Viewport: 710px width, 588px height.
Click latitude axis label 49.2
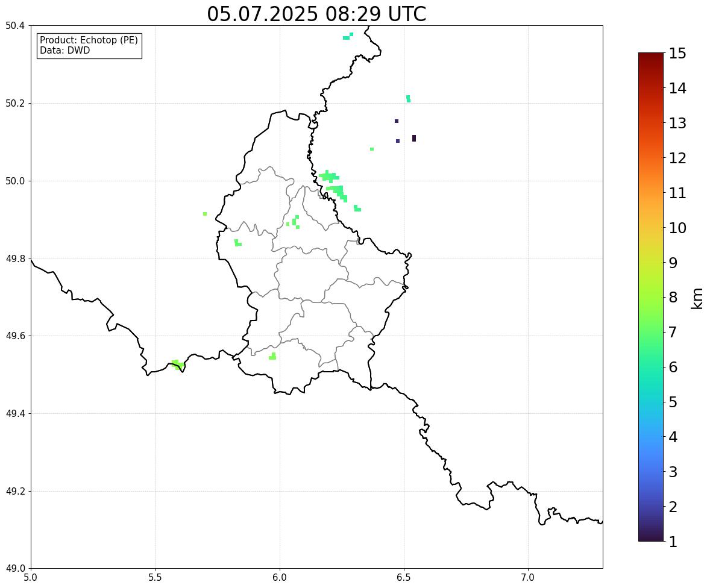(x=15, y=491)
